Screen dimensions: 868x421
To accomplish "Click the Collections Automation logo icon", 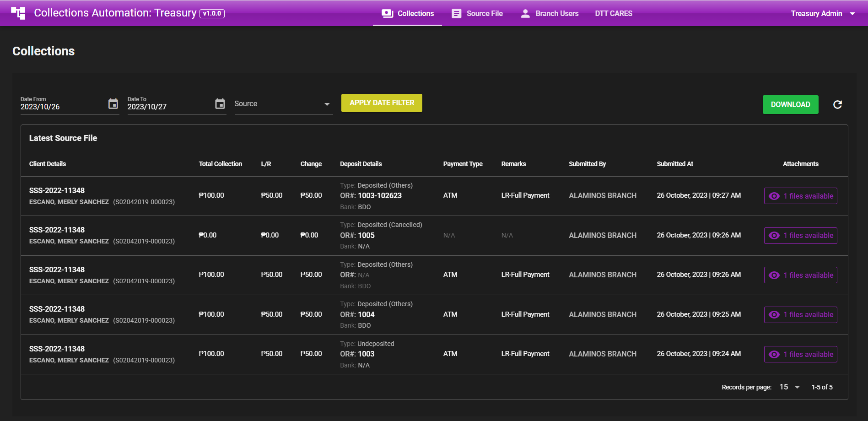I will pos(18,13).
